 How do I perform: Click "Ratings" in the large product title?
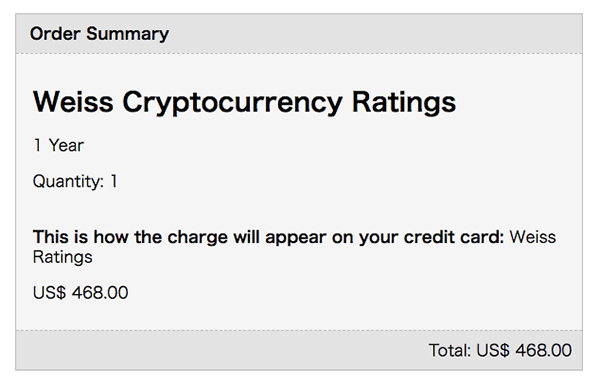pyautogui.click(x=404, y=103)
